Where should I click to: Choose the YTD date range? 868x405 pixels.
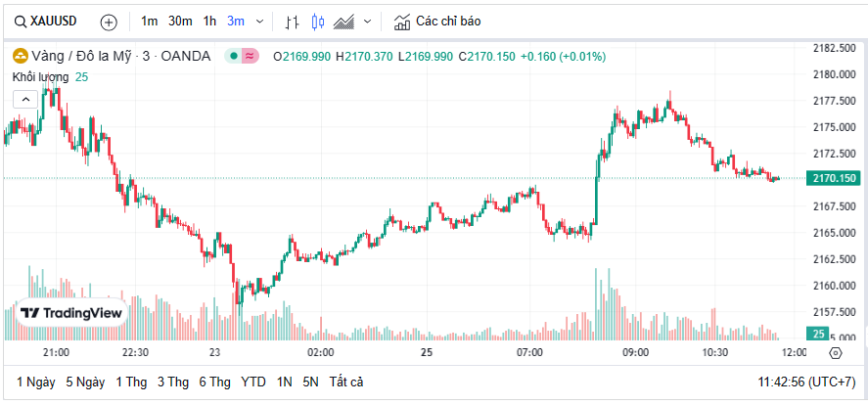click(252, 382)
